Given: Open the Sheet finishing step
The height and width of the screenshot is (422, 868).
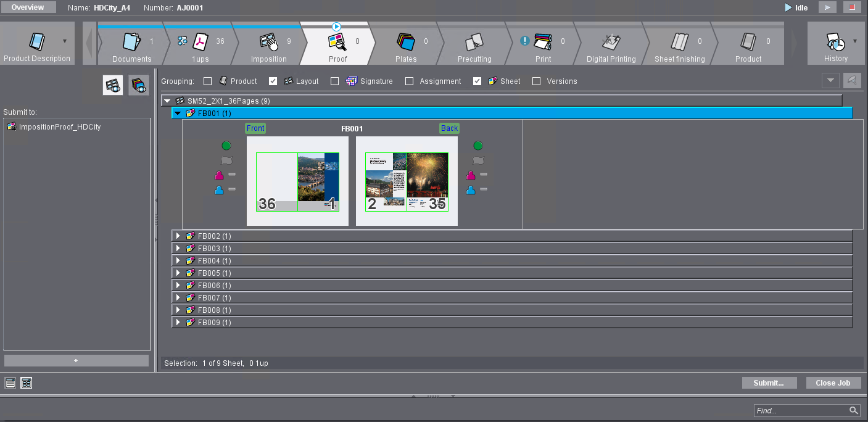Looking at the screenshot, I should tap(679, 43).
